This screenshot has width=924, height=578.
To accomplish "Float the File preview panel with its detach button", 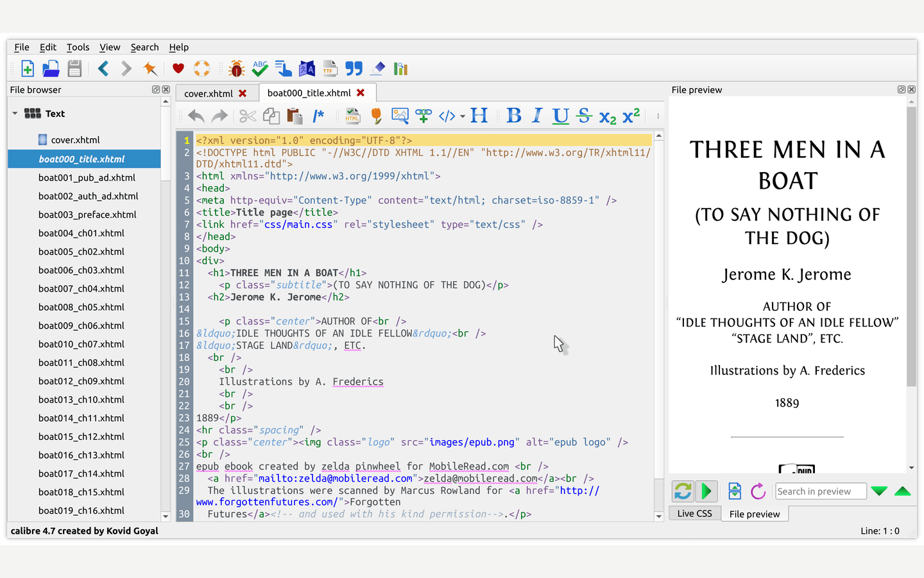I will (x=901, y=90).
